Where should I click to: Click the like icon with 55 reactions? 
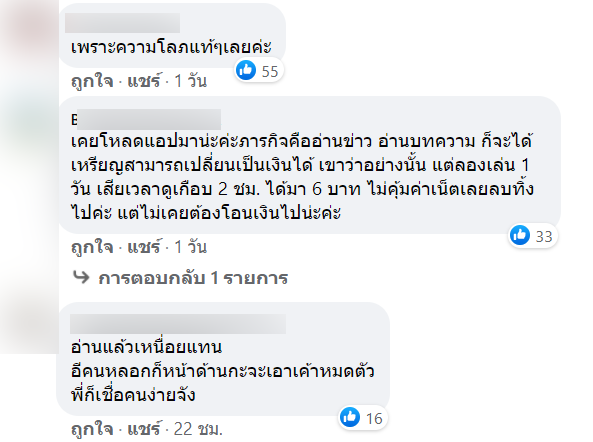pos(246,70)
